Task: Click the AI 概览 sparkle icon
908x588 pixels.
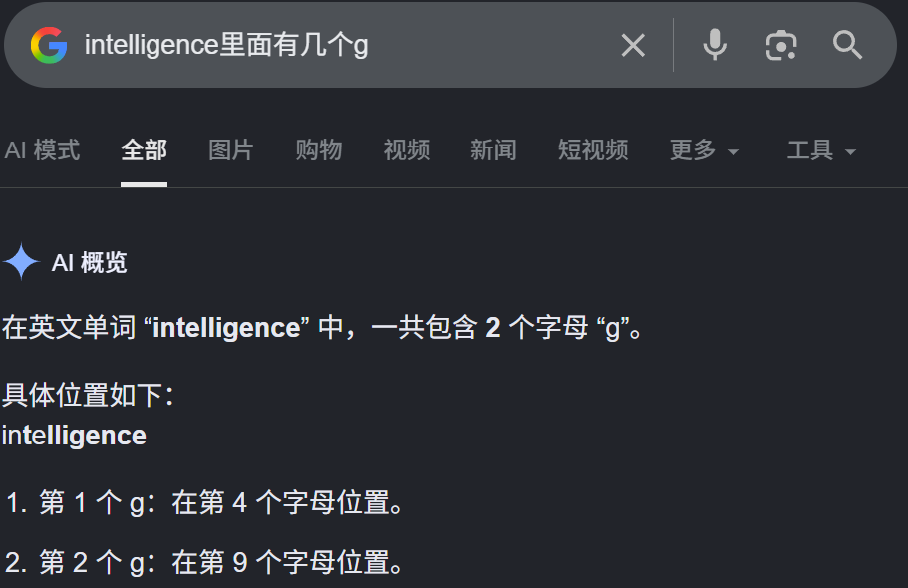Action: coord(21,262)
